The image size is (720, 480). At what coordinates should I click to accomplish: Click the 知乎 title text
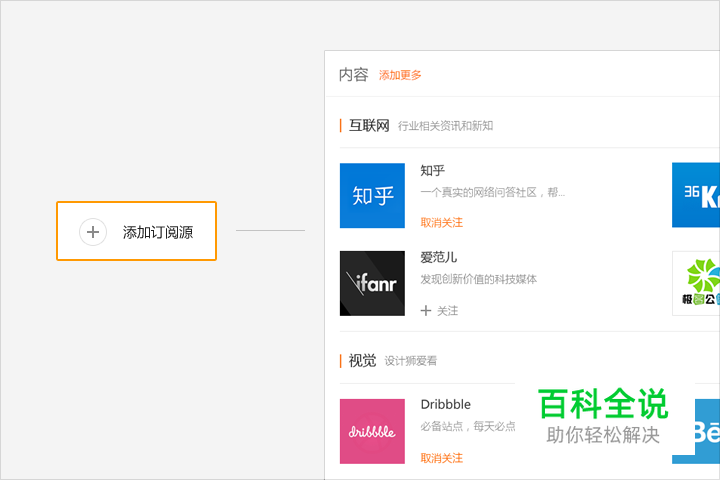click(433, 170)
